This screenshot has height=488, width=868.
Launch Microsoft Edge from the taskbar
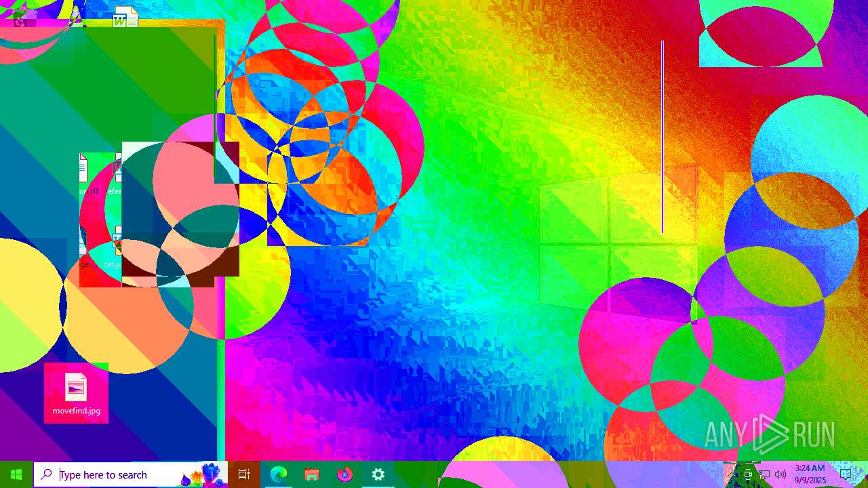278,474
